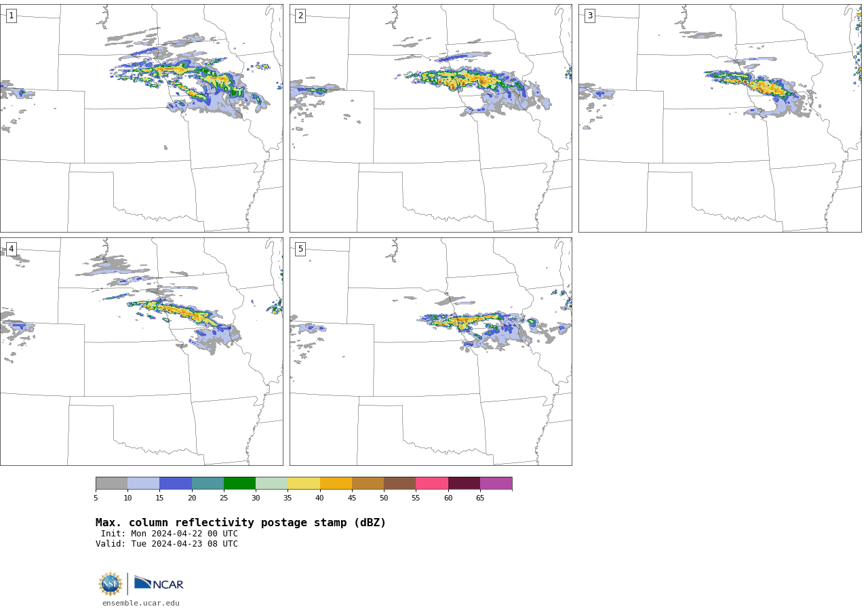Image resolution: width=868 pixels, height=611 pixels.
Task: Click the NSF logo
Action: [111, 584]
